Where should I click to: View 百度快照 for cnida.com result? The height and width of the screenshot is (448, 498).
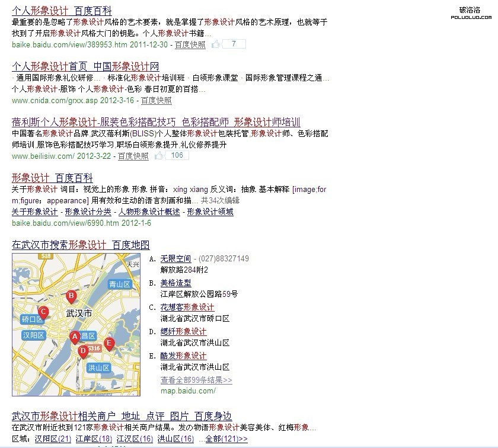(x=156, y=101)
